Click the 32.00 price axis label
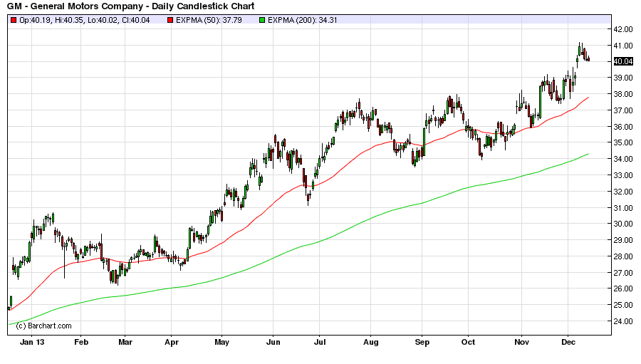The width and height of the screenshot is (641, 364). [x=623, y=192]
